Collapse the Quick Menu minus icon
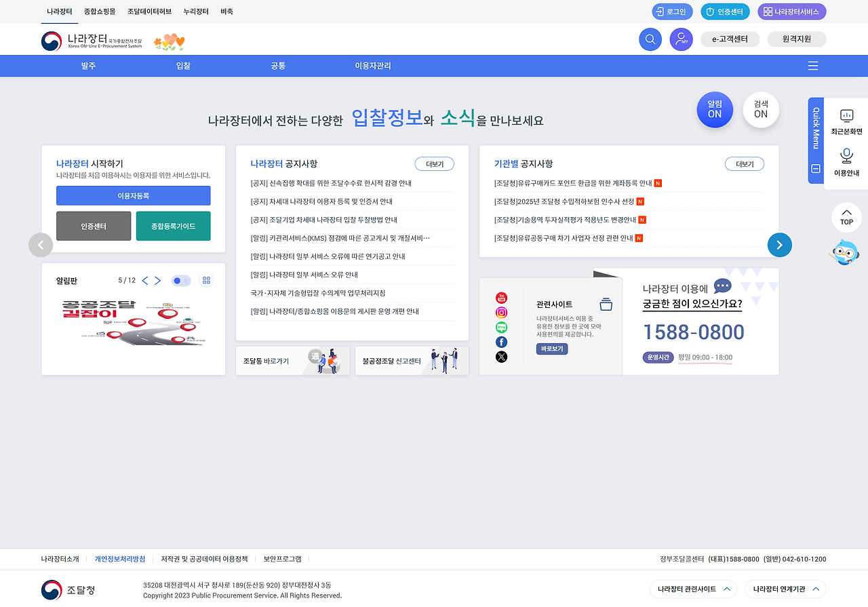Viewport: 868px width, 607px height. coord(816,168)
